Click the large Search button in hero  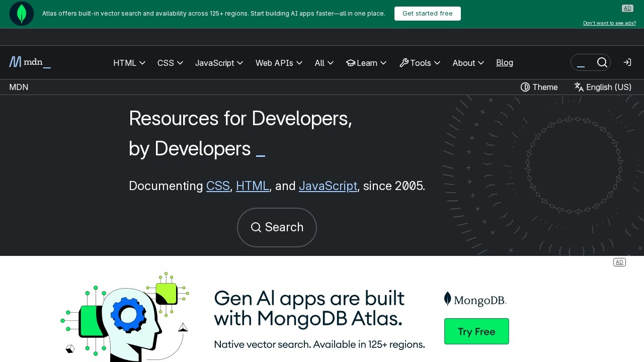[277, 227]
